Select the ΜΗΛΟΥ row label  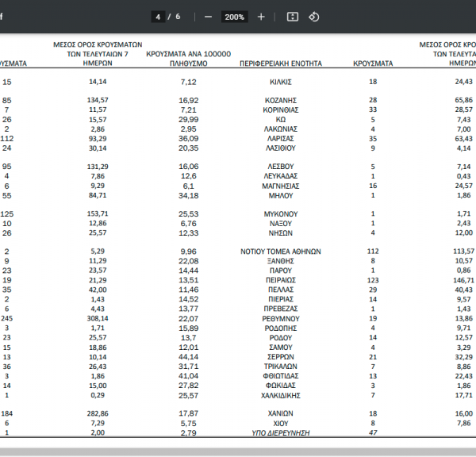click(x=281, y=195)
